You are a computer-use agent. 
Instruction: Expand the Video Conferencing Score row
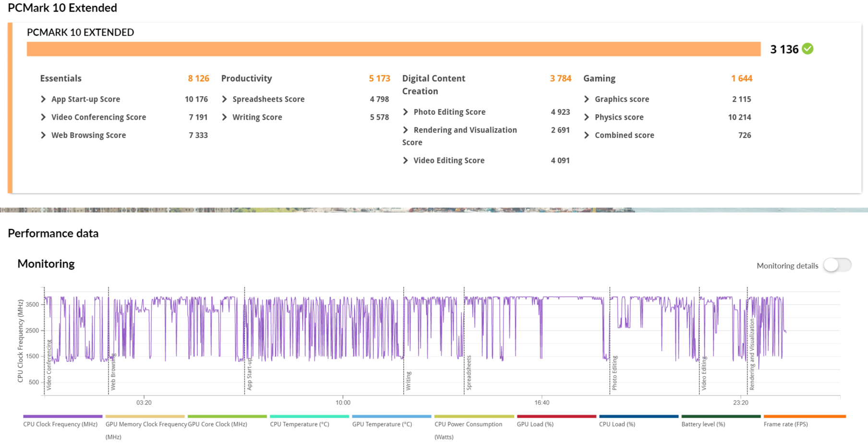click(43, 117)
